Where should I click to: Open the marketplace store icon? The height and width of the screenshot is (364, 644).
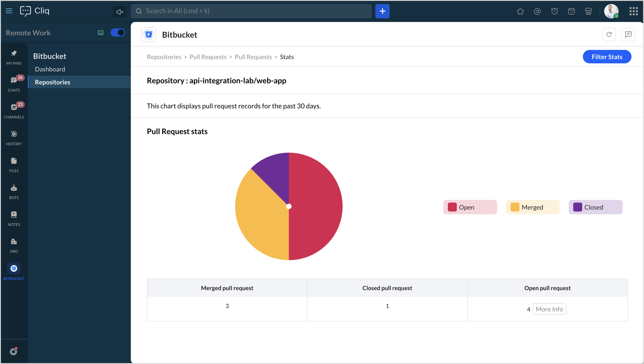pyautogui.click(x=588, y=11)
